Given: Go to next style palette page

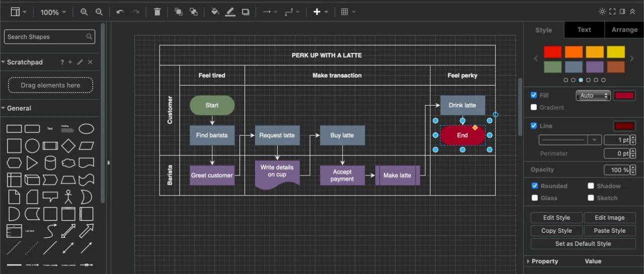Looking at the screenshot, I should [x=632, y=59].
